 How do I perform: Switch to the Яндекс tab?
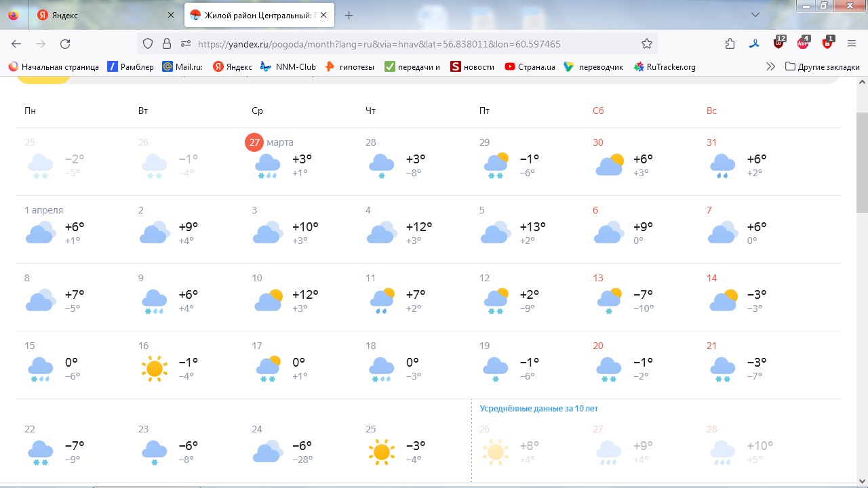[102, 15]
